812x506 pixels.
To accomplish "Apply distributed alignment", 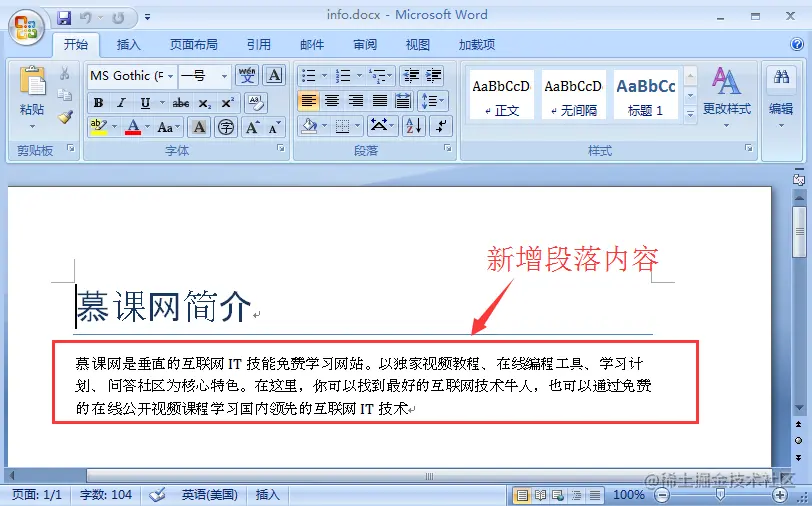I will 403,100.
